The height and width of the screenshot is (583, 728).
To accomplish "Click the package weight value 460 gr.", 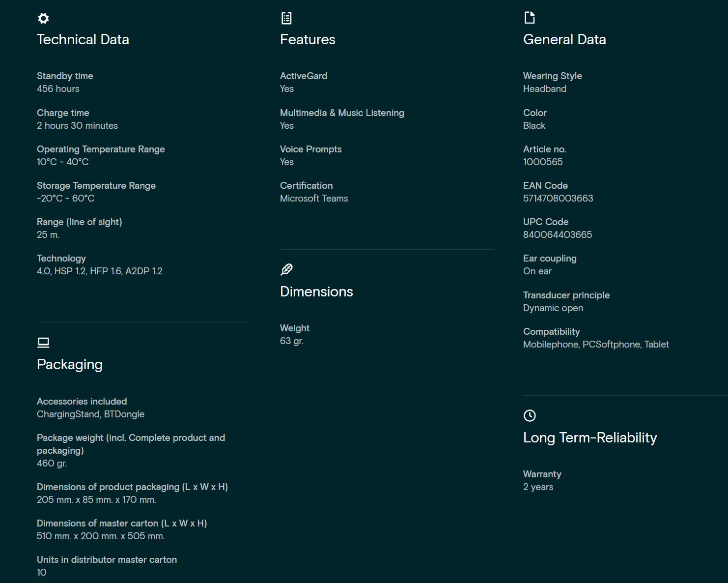I will click(52, 464).
